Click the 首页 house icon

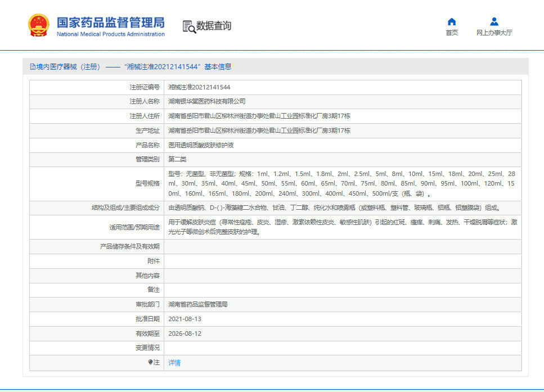(x=451, y=21)
